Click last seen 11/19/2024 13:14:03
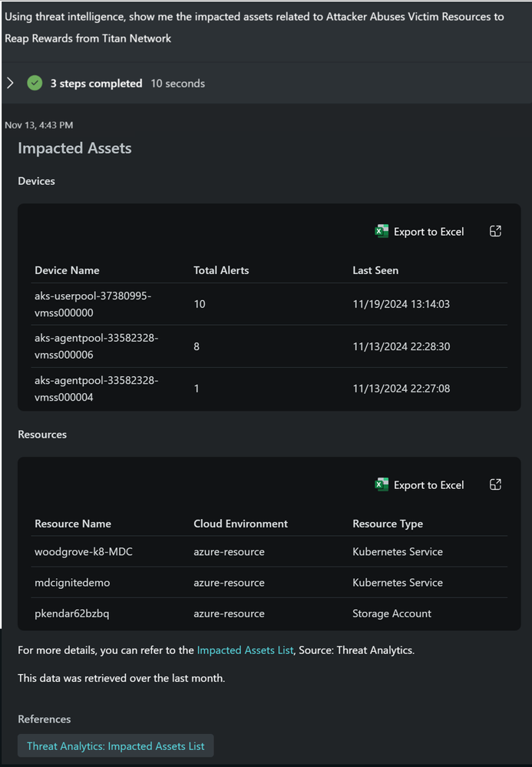The height and width of the screenshot is (767, 532). 401,304
